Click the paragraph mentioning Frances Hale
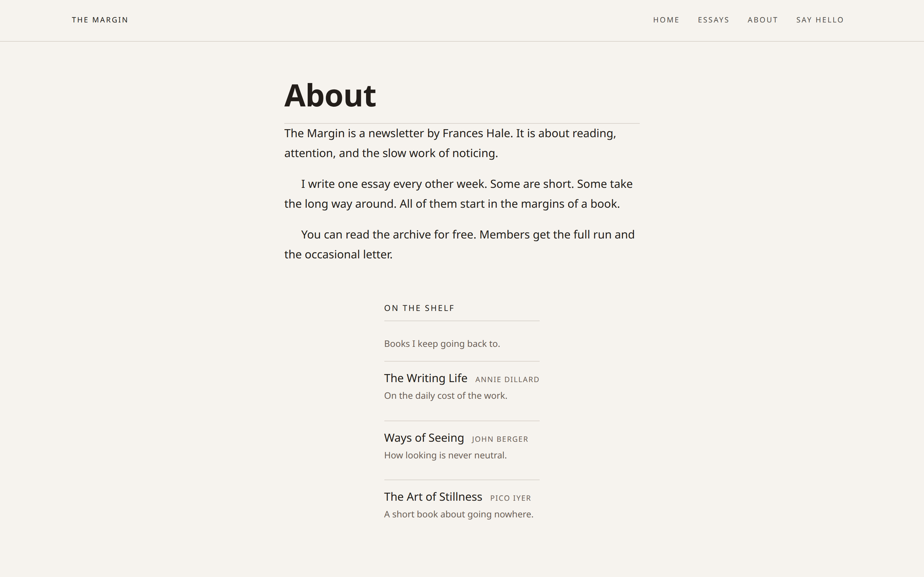The width and height of the screenshot is (924, 577). [450, 143]
